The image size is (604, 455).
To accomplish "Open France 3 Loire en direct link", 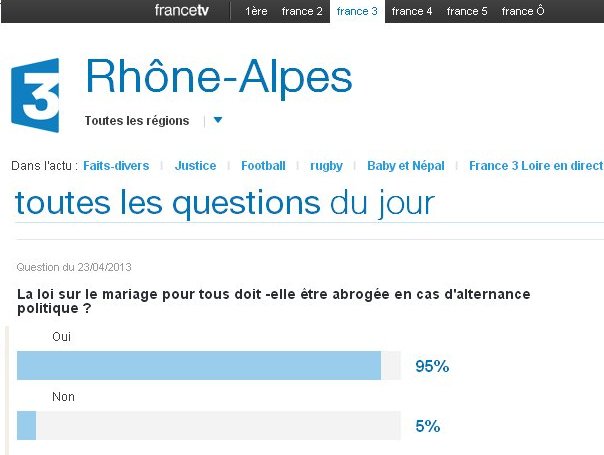I will point(536,166).
